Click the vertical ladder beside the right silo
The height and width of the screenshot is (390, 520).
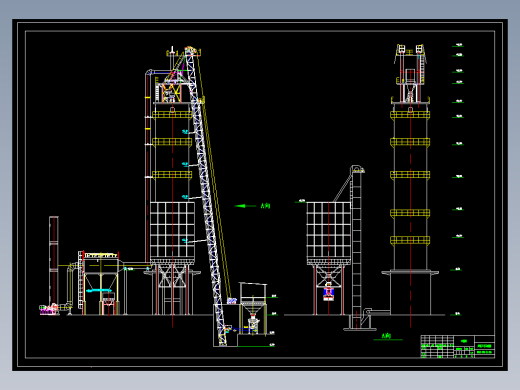coord(357,247)
